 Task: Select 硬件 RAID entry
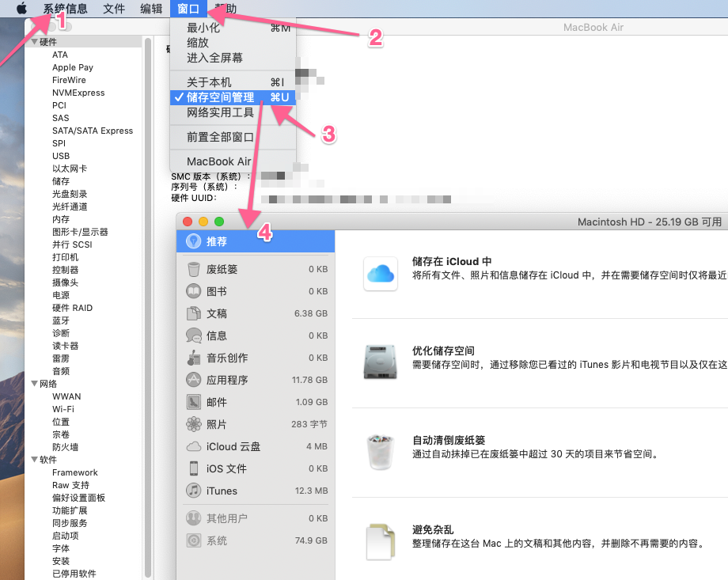73,308
